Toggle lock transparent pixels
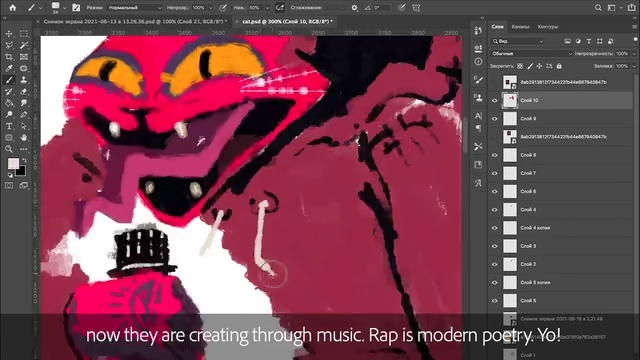 520,66
